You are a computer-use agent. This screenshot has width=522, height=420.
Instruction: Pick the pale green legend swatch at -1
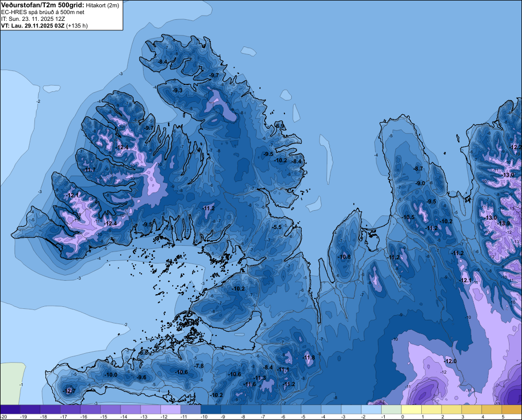(391, 410)
